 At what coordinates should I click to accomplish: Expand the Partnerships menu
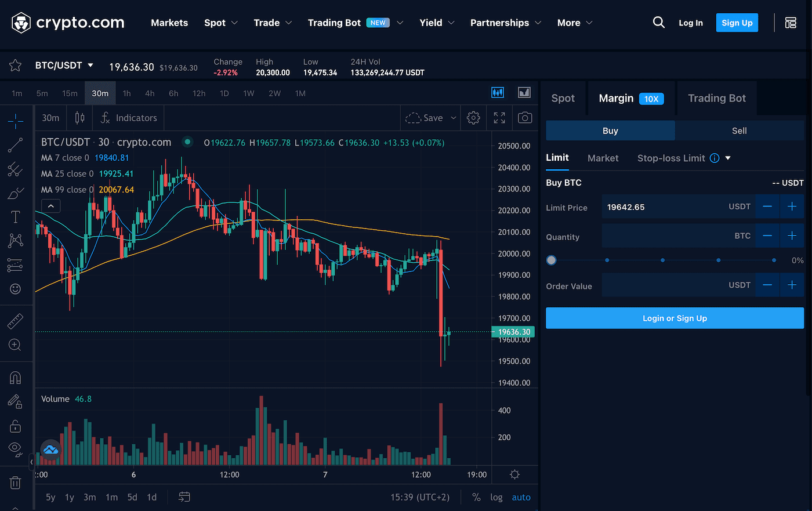click(506, 23)
